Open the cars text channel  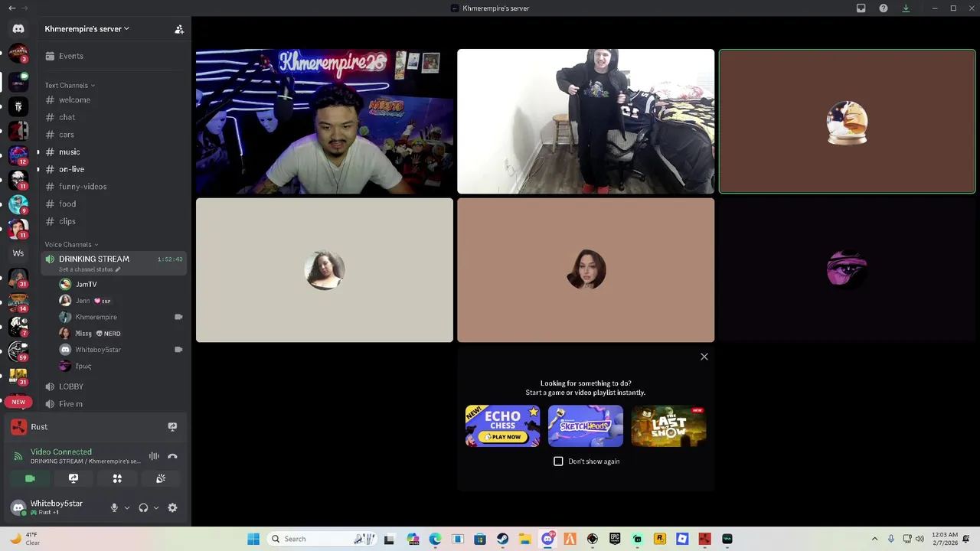coord(113,135)
